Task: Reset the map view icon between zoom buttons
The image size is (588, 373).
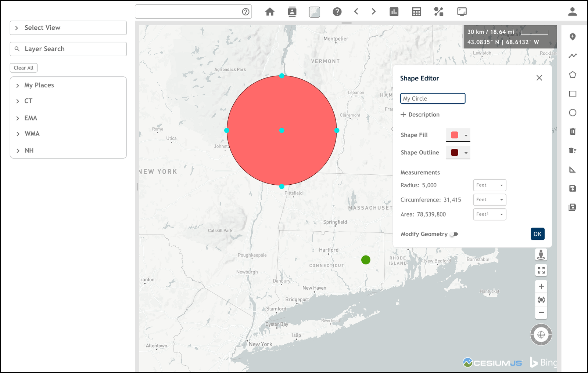Action: click(541, 300)
